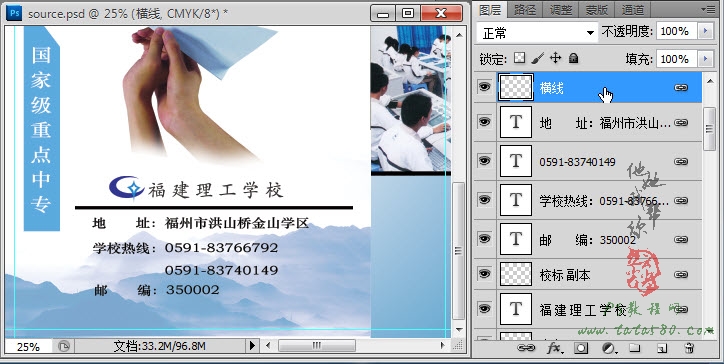724x364 pixels.
Task: Click opacity value field 100%
Action: pyautogui.click(x=677, y=31)
